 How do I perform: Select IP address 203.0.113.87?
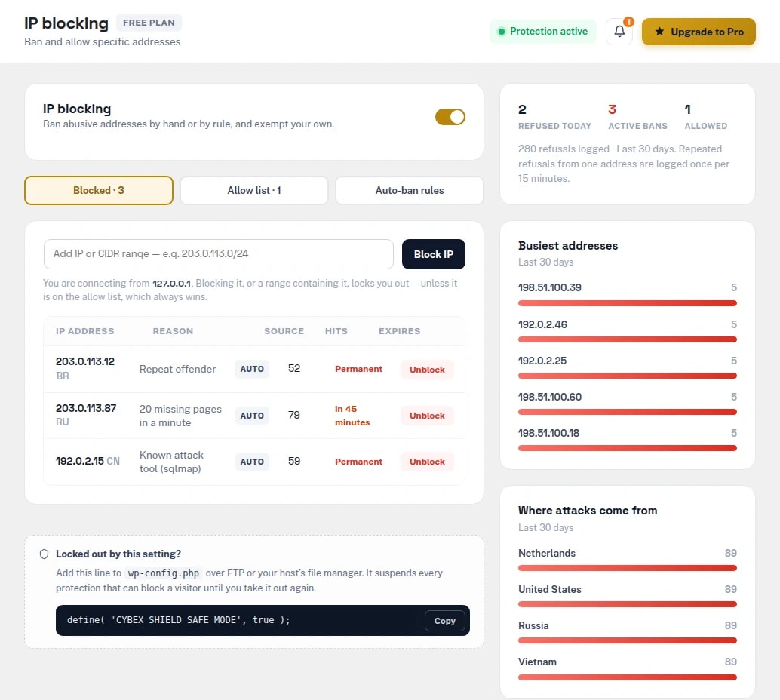point(86,408)
